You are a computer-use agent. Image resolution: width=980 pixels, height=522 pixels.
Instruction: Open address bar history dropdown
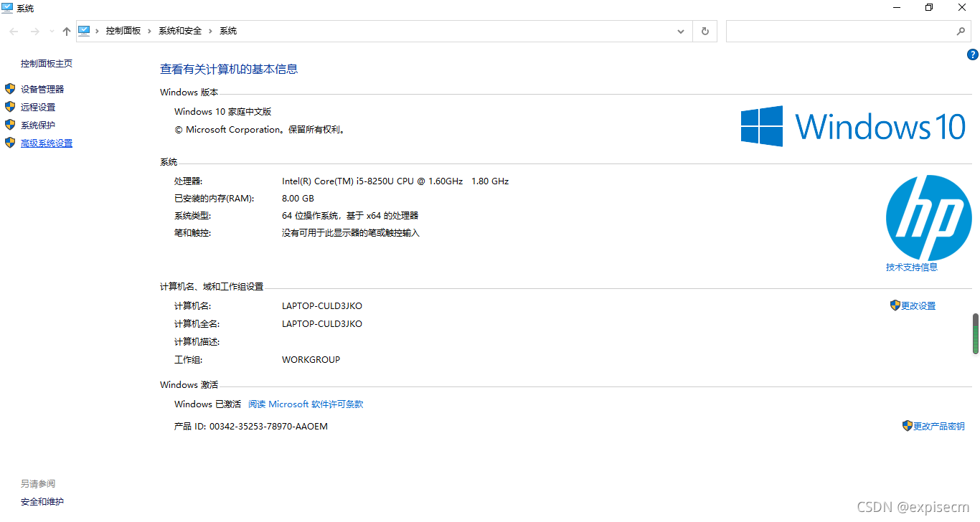[x=681, y=32]
